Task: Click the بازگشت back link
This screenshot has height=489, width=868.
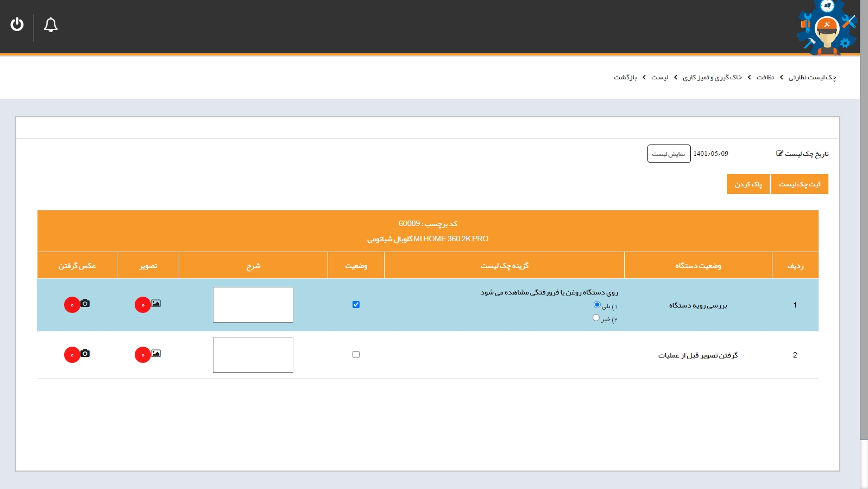Action: [x=625, y=78]
